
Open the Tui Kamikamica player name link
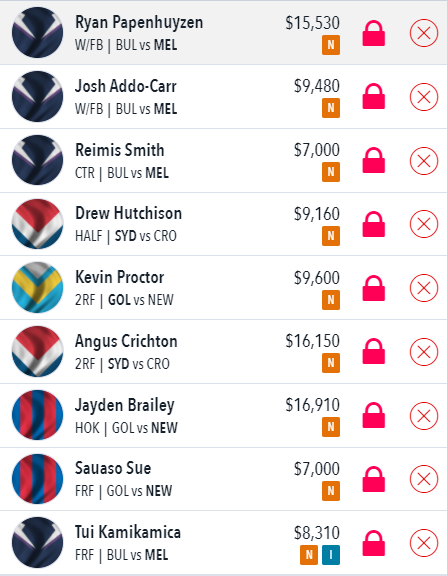128,532
